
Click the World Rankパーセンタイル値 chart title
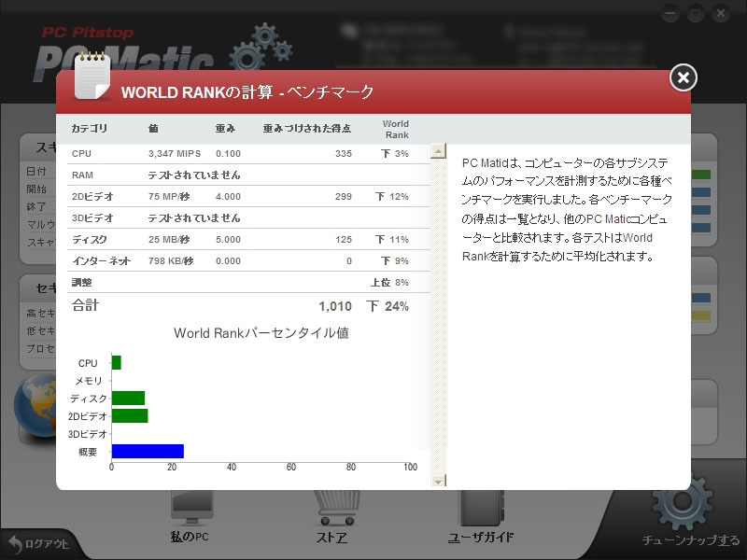coord(261,333)
